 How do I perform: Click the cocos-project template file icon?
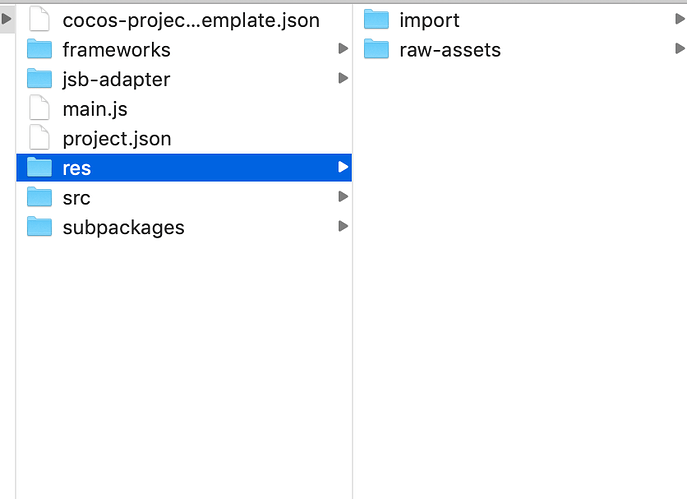[39, 20]
